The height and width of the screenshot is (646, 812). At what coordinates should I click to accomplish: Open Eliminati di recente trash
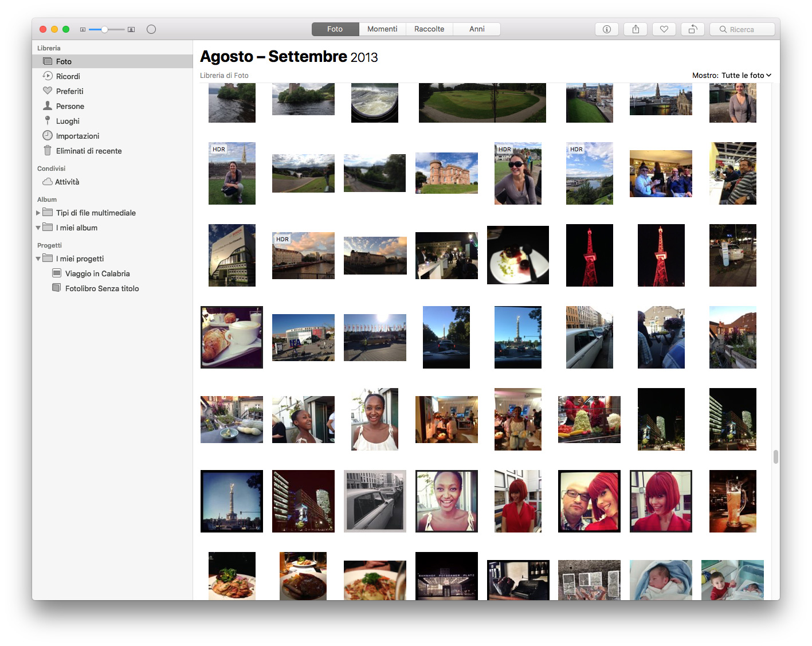88,151
